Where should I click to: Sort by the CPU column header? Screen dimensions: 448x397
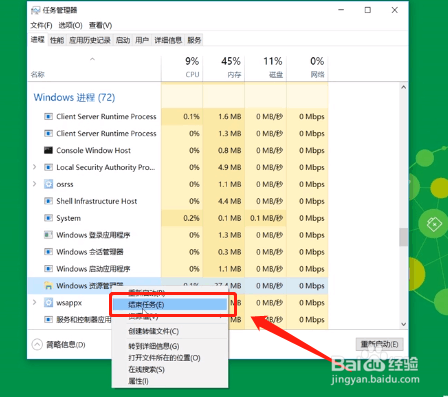coord(182,68)
